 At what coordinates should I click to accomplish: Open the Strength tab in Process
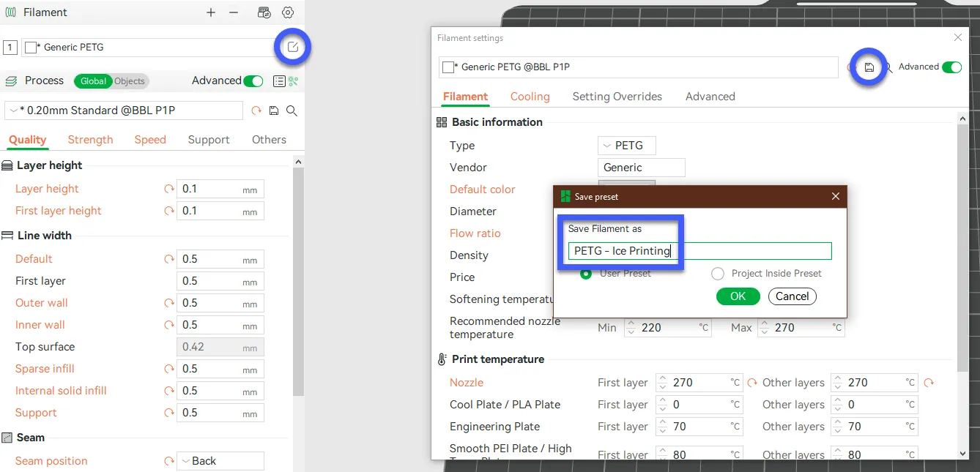(90, 140)
